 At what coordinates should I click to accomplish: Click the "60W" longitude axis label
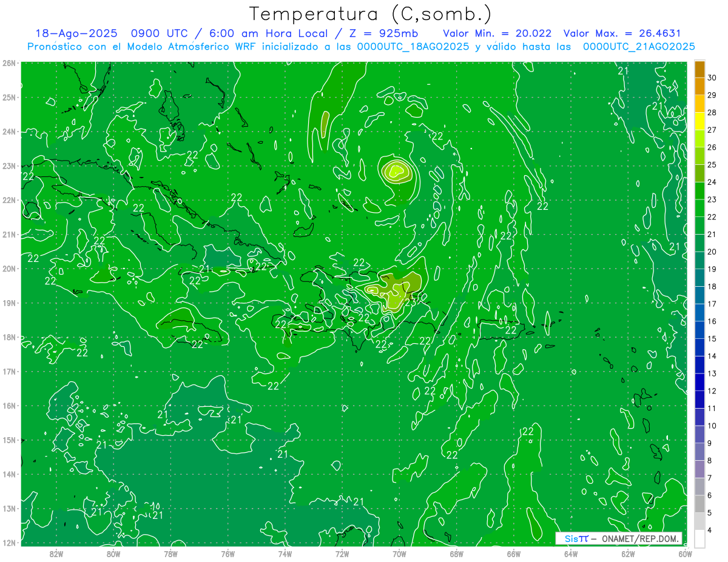(685, 554)
